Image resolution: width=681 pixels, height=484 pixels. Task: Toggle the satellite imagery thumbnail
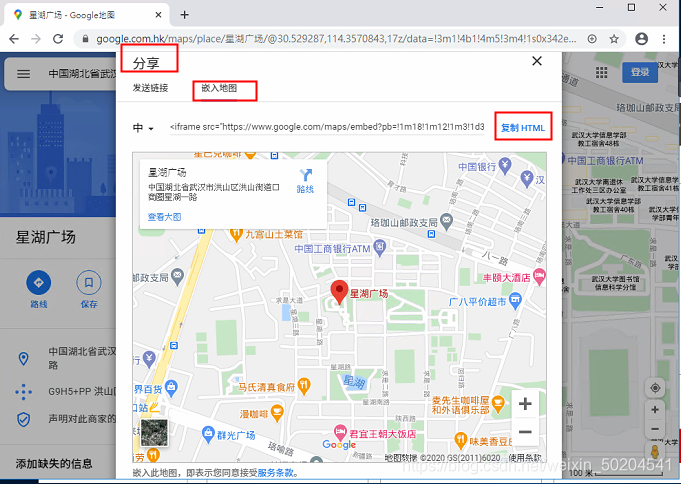(154, 433)
